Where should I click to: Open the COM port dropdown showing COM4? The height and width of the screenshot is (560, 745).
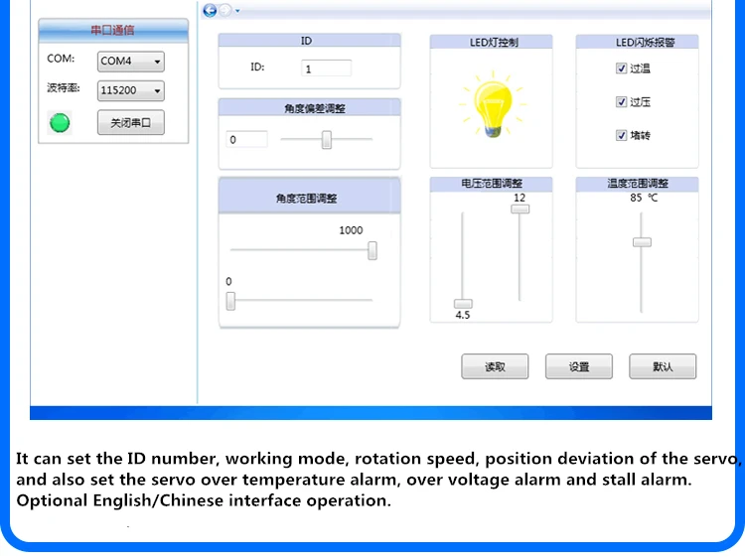click(131, 62)
